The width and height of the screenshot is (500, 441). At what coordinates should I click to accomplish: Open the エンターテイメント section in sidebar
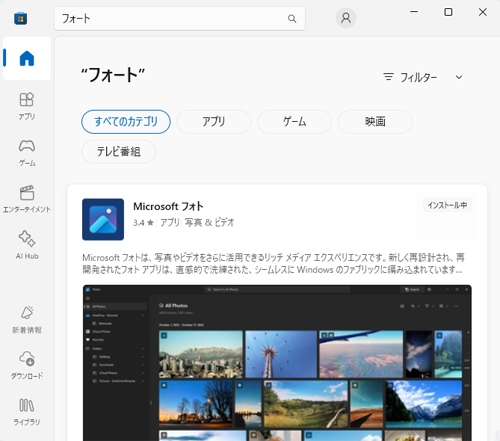click(27, 199)
